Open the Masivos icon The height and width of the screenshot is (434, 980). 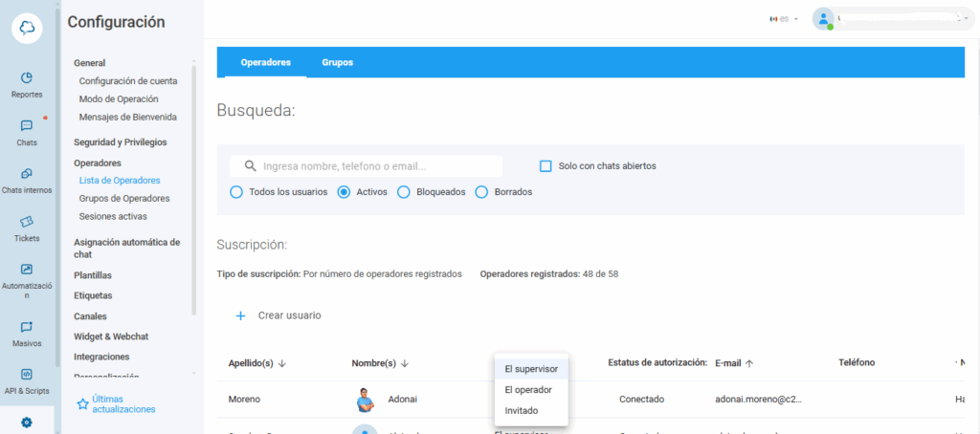(x=26, y=327)
